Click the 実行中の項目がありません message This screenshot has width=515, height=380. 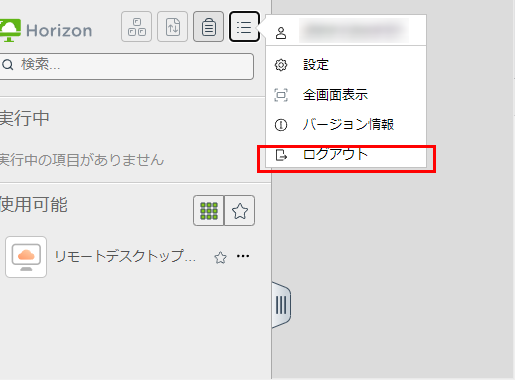(82, 160)
